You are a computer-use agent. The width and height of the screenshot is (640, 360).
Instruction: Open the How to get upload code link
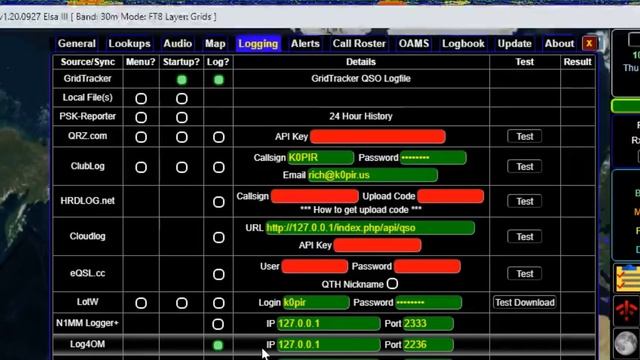(x=361, y=210)
